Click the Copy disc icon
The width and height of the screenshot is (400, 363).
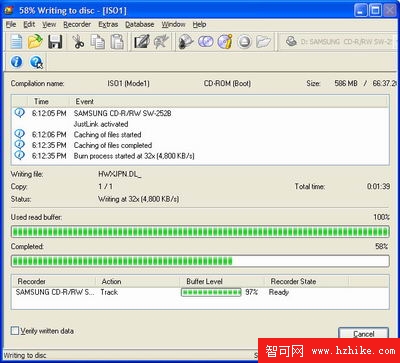[x=206, y=42]
